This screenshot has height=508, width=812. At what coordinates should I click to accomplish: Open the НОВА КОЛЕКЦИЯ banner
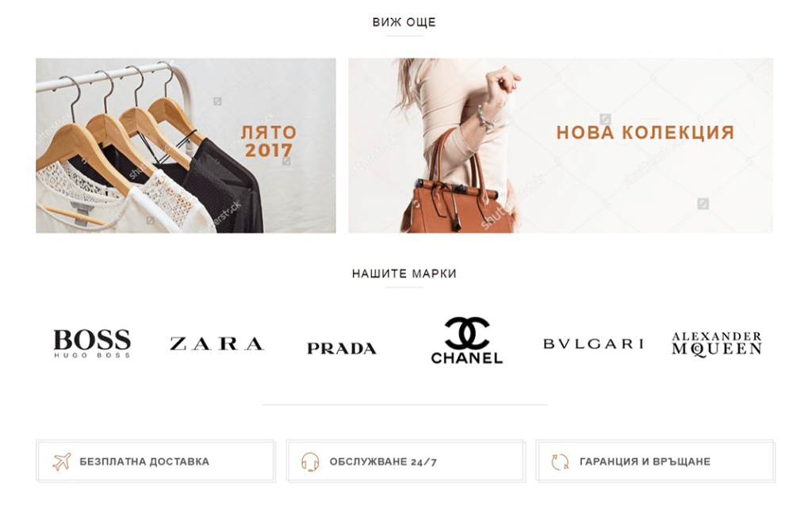561,145
